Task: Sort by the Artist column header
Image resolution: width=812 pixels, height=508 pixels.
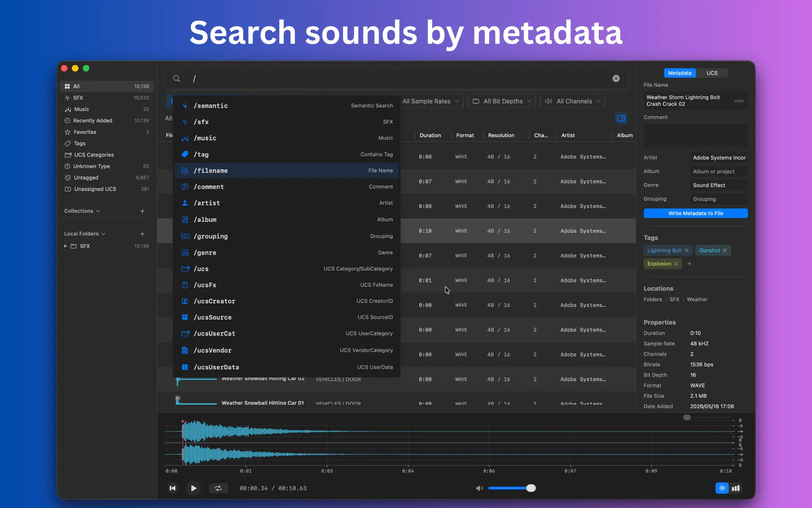Action: click(568, 135)
